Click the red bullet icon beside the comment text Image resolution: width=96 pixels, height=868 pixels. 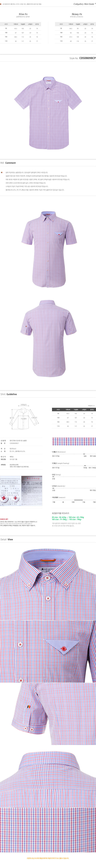pyautogui.click(x=2, y=172)
